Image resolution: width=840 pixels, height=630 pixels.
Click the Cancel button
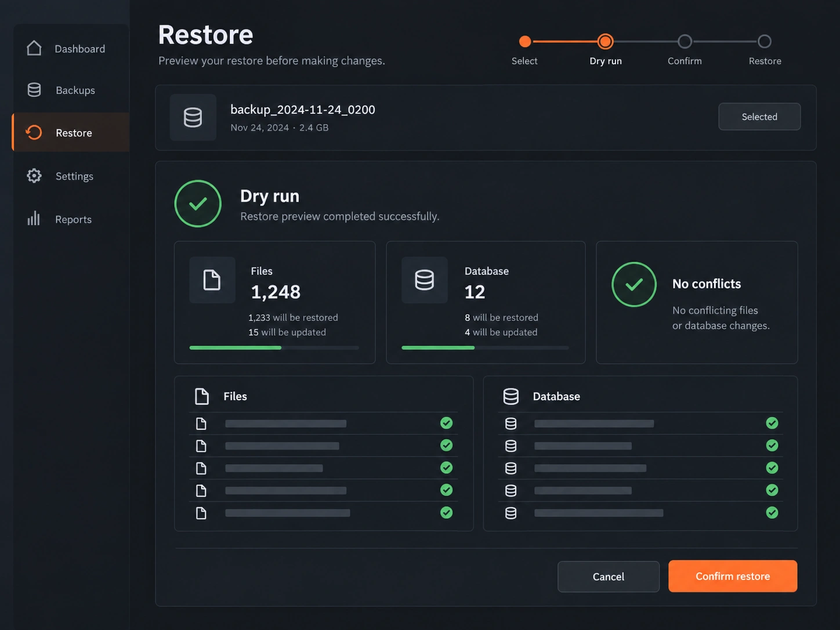pyautogui.click(x=609, y=577)
